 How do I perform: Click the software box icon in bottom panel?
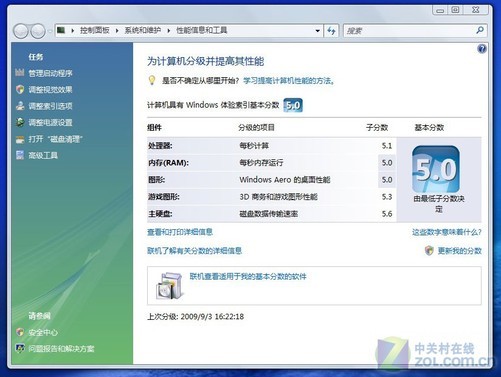[x=170, y=286]
